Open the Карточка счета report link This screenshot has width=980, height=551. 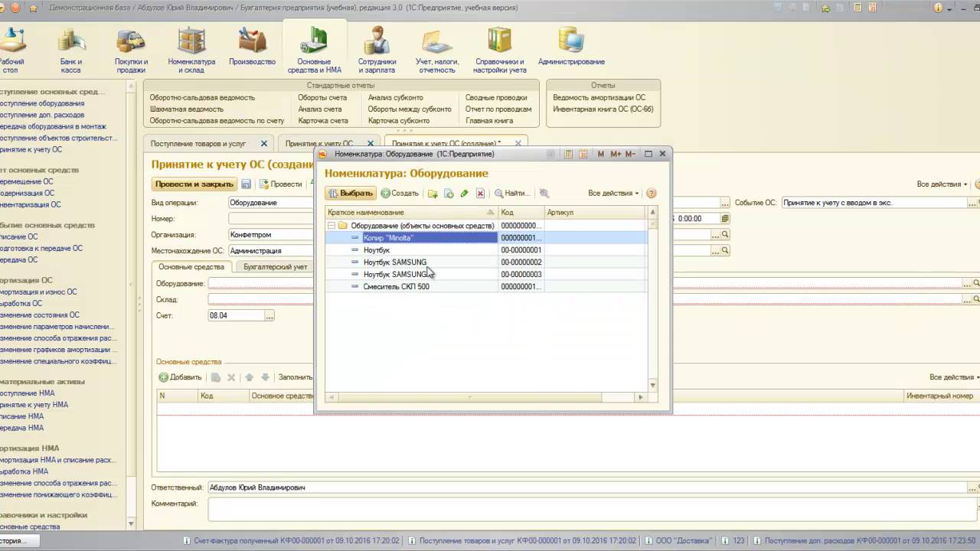[x=323, y=121]
